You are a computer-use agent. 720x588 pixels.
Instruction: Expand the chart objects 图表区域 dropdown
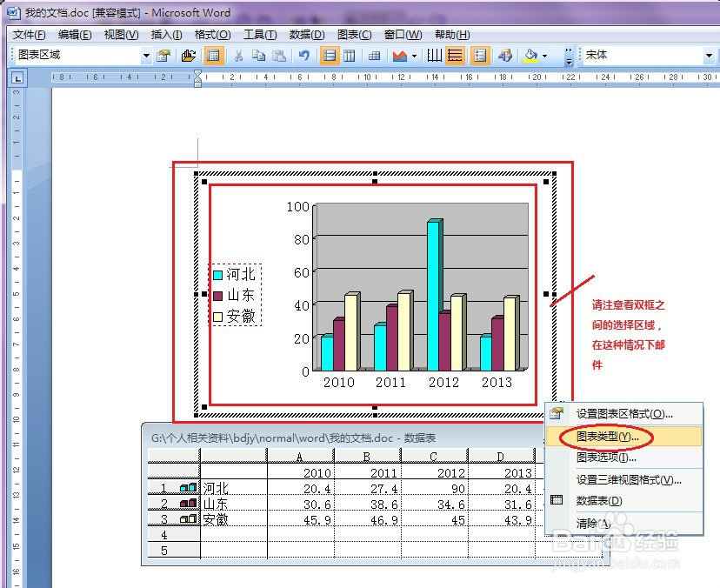click(146, 56)
